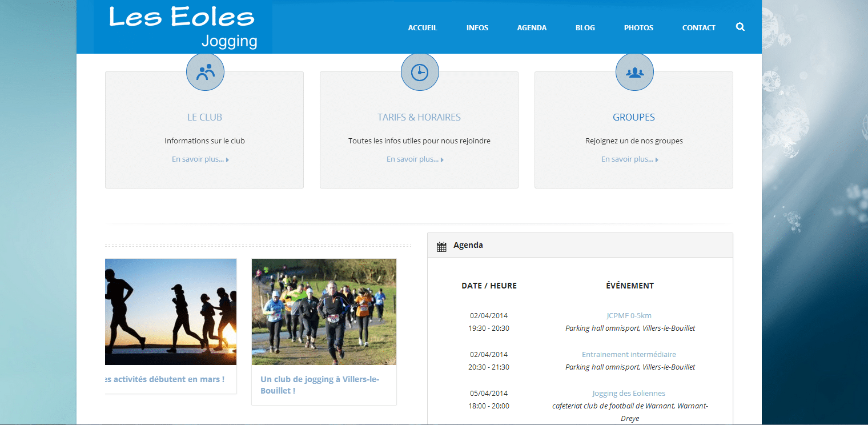Click the DATE / HEURE column header
The image size is (868, 425).
click(489, 286)
